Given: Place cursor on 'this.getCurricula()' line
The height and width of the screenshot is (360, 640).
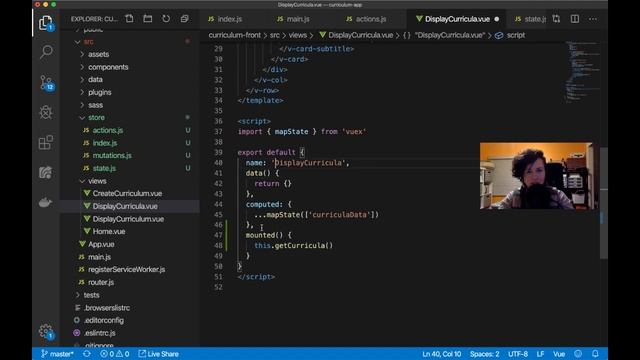Looking at the screenshot, I should pos(293,246).
